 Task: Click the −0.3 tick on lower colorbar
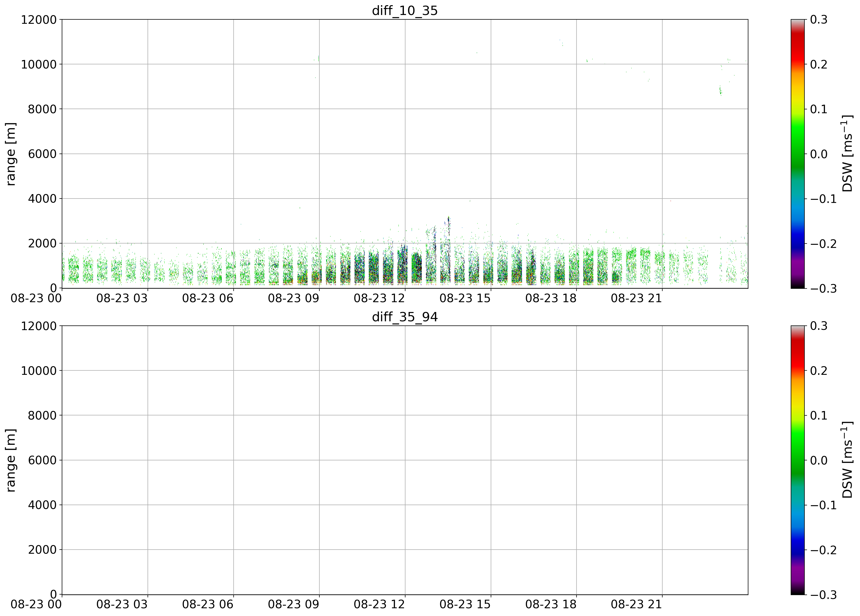point(823,594)
